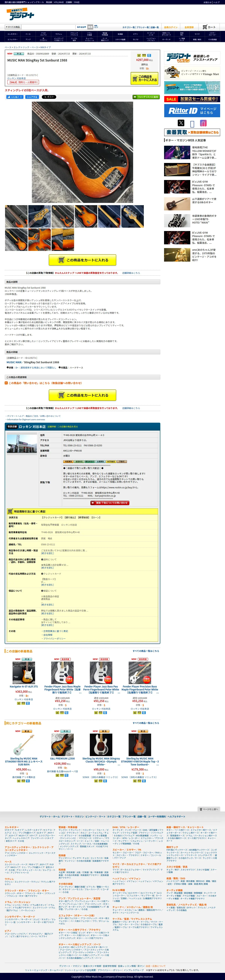Open the ウクレレ navigation tab
Viewport: 225px width, 980px height.
(58, 34)
